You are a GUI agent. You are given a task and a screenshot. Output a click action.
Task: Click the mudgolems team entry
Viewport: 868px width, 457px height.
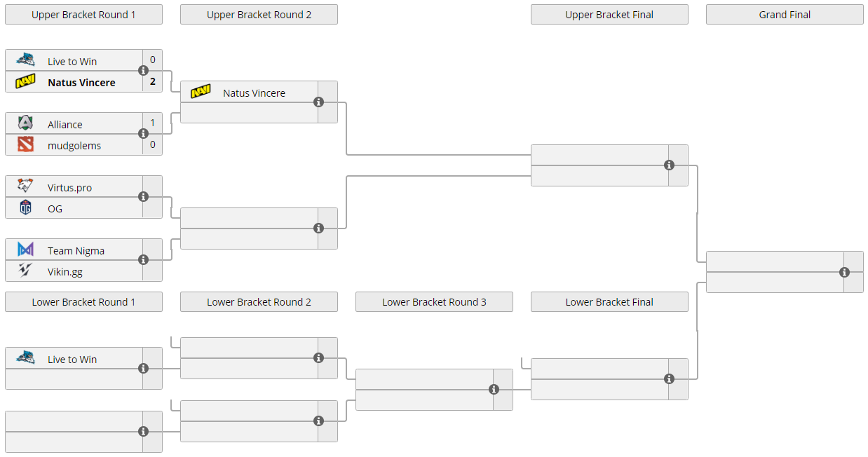[74, 146]
